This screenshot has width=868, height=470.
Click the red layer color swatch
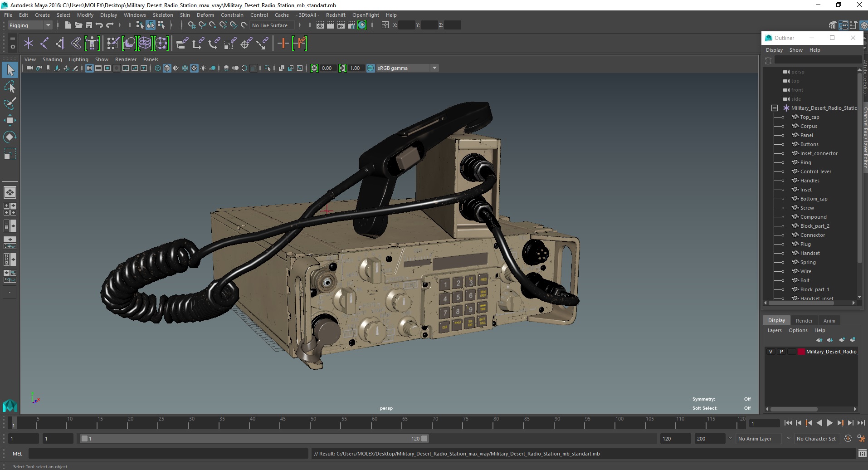coord(801,352)
